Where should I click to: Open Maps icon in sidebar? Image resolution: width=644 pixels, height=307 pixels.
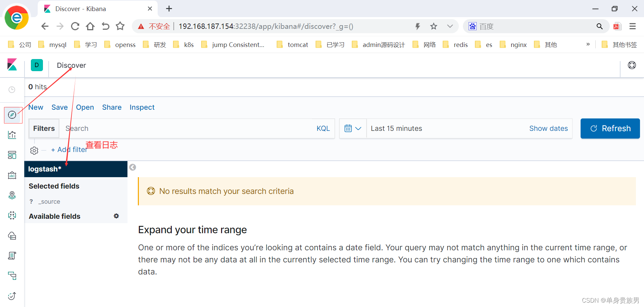click(12, 195)
